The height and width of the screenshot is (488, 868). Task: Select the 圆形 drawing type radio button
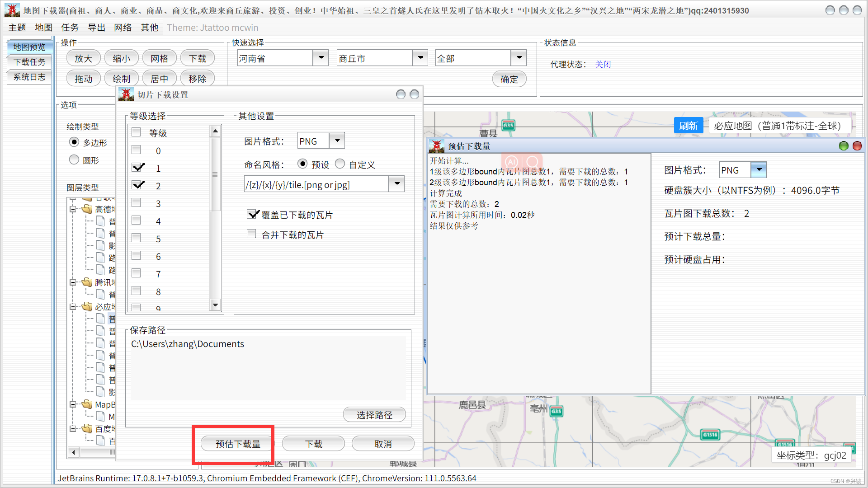click(74, 160)
